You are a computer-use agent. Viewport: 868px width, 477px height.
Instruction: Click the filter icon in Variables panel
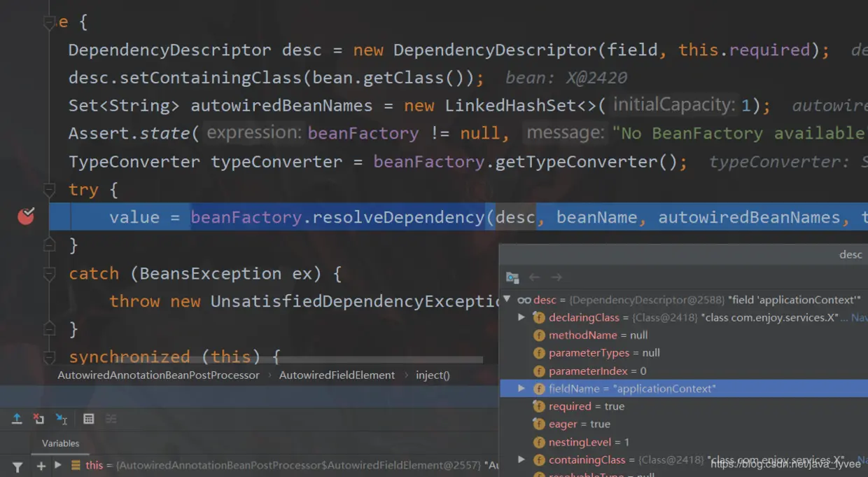[17, 466]
